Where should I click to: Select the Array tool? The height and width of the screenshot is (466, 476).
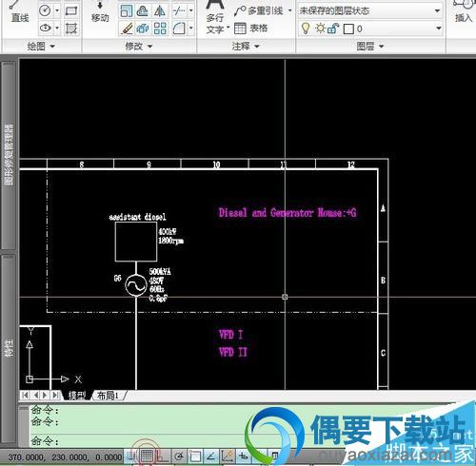160,29
